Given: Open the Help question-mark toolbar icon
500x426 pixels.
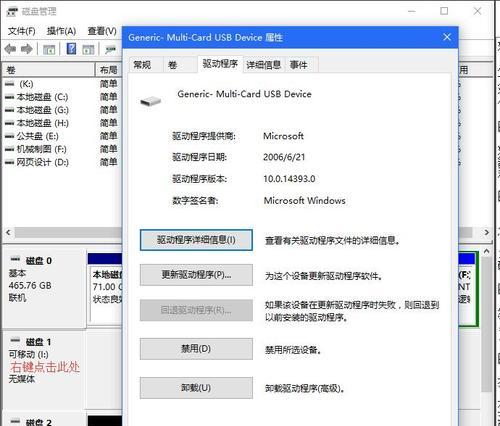Looking at the screenshot, I should pos(71,49).
